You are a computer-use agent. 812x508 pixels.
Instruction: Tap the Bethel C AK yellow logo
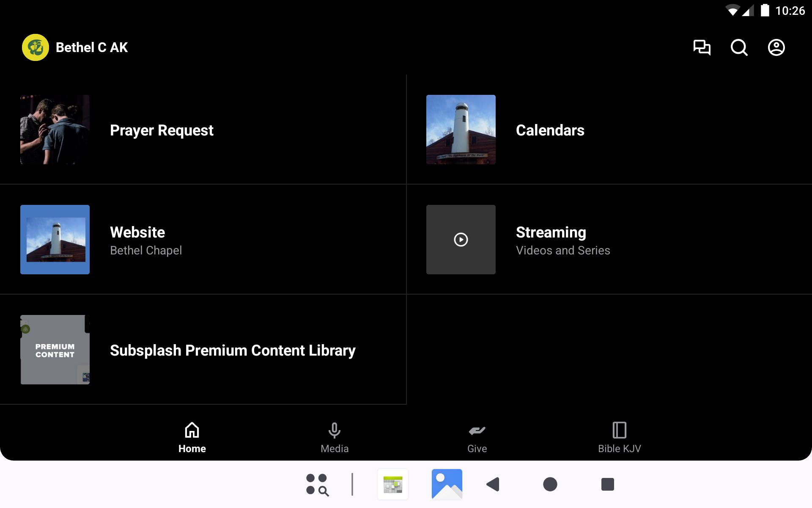coord(36,47)
